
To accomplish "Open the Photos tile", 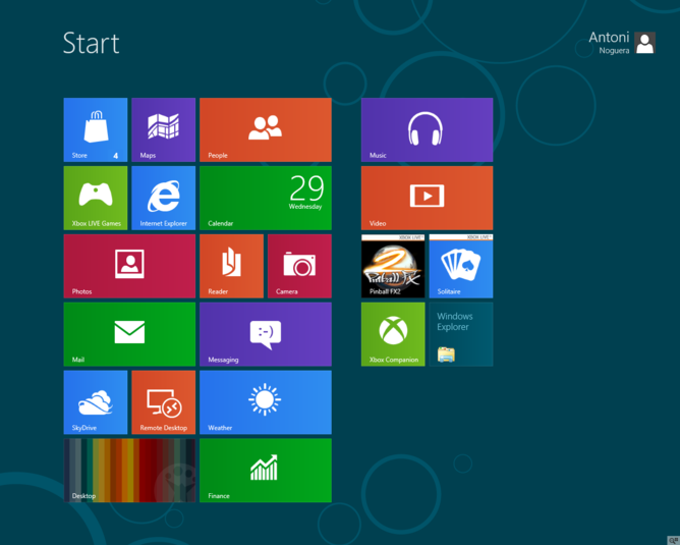I will click(x=129, y=266).
